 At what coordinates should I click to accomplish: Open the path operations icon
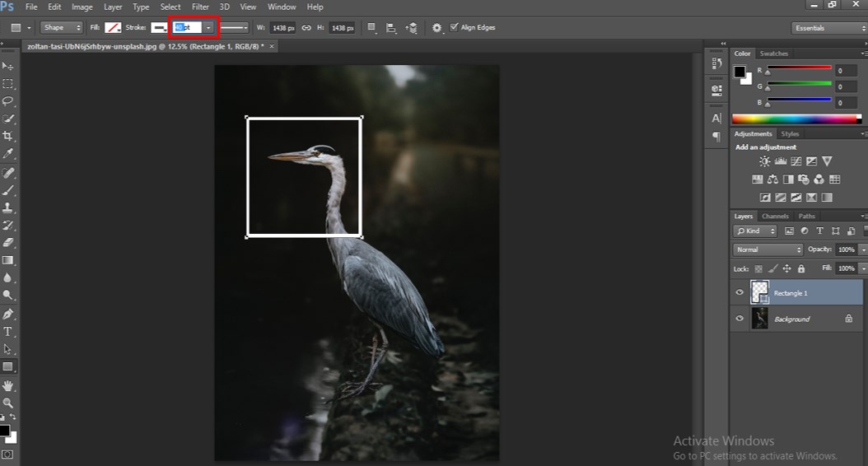pos(372,28)
